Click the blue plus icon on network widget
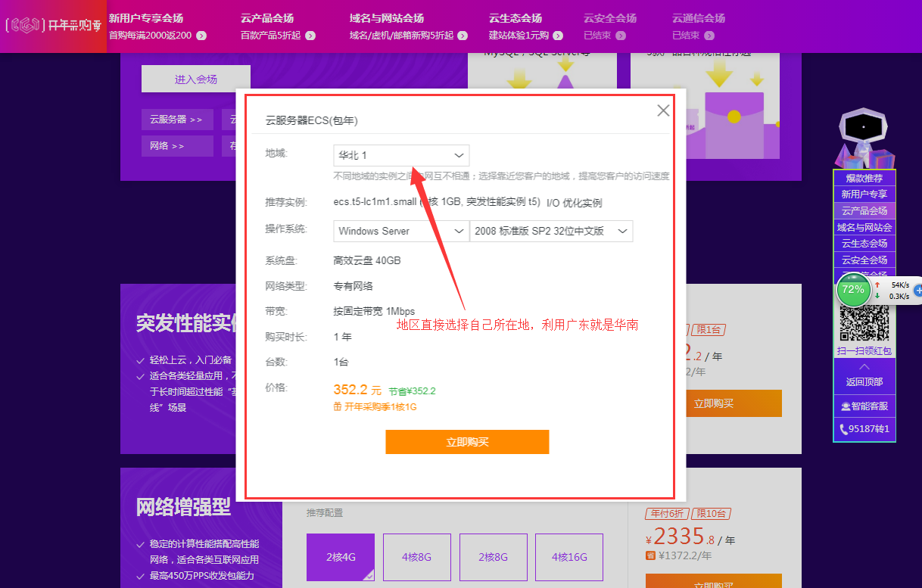922x588 pixels. (918, 290)
